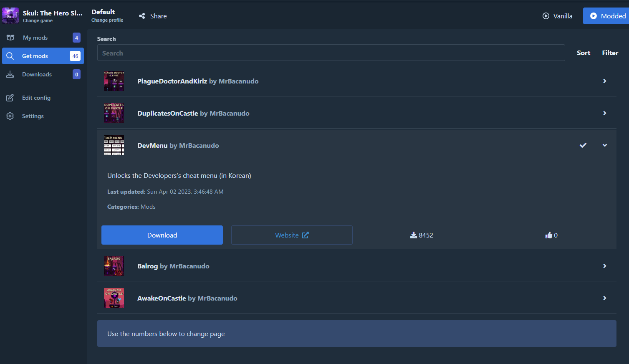Launch Vanilla game
Image resolution: width=629 pixels, height=364 pixels.
click(557, 16)
